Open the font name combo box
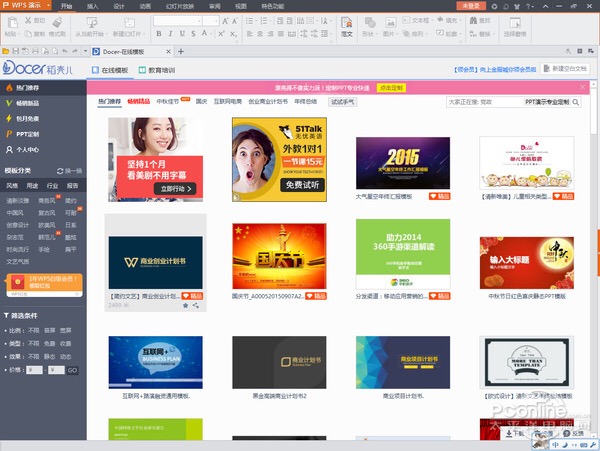Screen dimensions: 600x451 point(178,21)
